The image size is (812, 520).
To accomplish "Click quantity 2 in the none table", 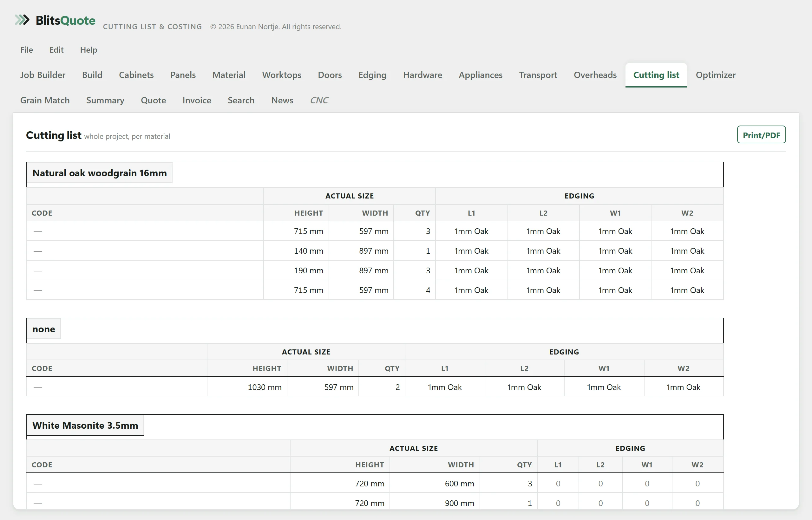I will [x=382, y=387].
